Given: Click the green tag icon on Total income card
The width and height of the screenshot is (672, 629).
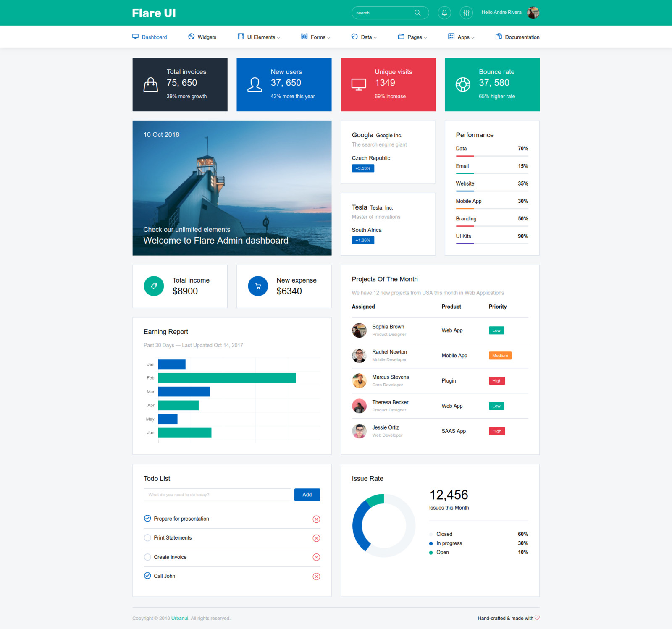Looking at the screenshot, I should [154, 286].
